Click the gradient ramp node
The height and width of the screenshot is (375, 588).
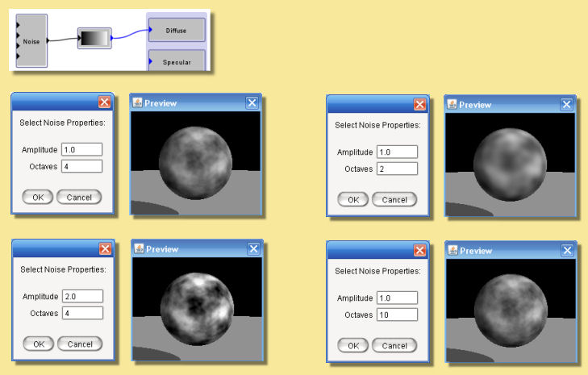click(94, 38)
